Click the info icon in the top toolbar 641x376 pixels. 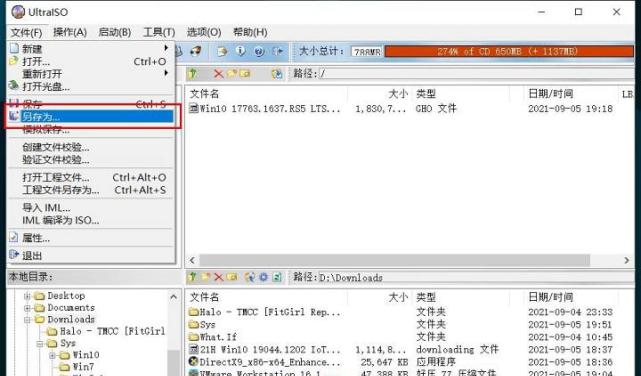coord(240,51)
